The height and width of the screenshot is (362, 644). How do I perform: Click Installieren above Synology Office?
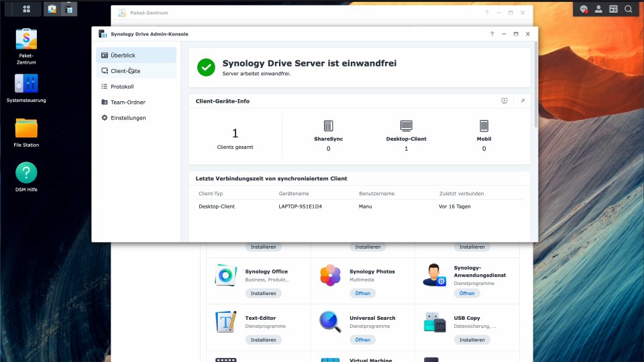coord(263,247)
